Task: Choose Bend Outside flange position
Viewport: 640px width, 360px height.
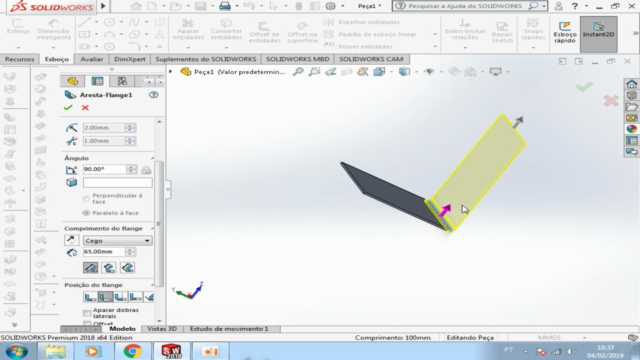Action: pos(120,297)
